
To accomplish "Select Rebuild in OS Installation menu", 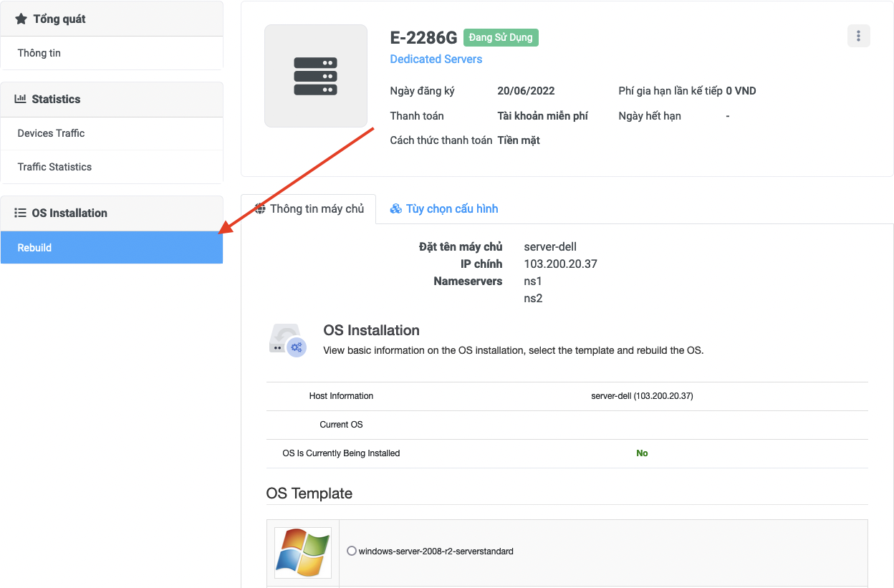I will (112, 247).
